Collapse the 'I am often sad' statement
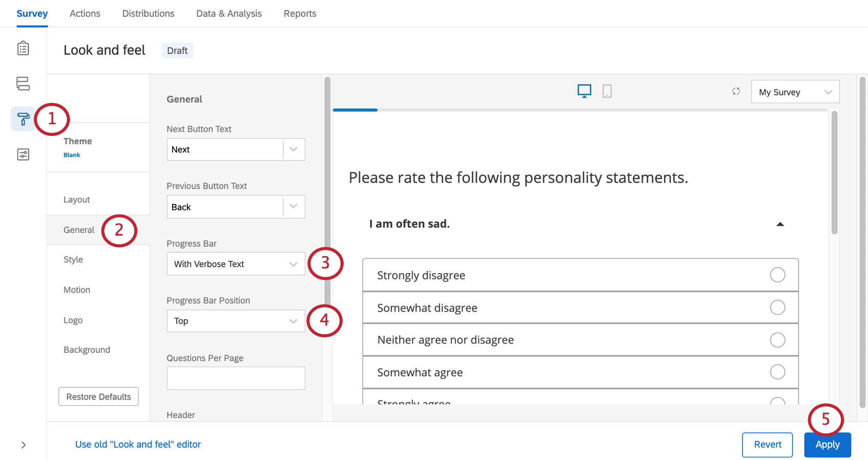 780,224
